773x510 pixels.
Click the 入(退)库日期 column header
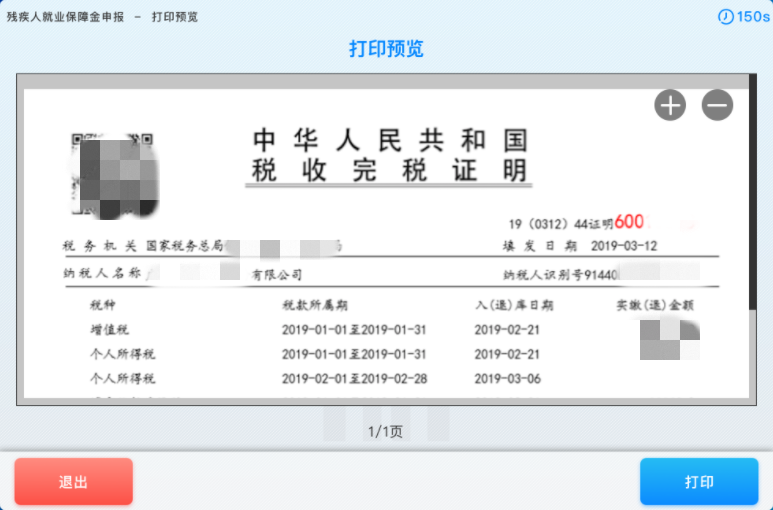[x=514, y=305]
